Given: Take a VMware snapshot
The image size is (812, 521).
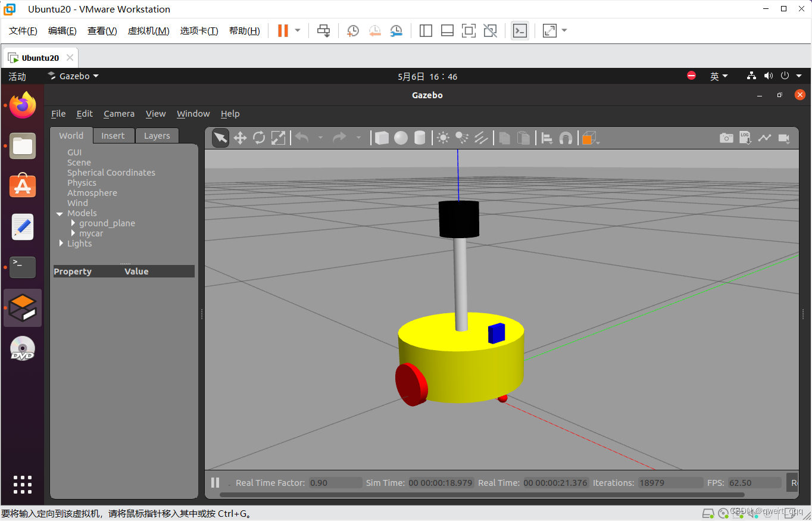Looking at the screenshot, I should pyautogui.click(x=353, y=30).
